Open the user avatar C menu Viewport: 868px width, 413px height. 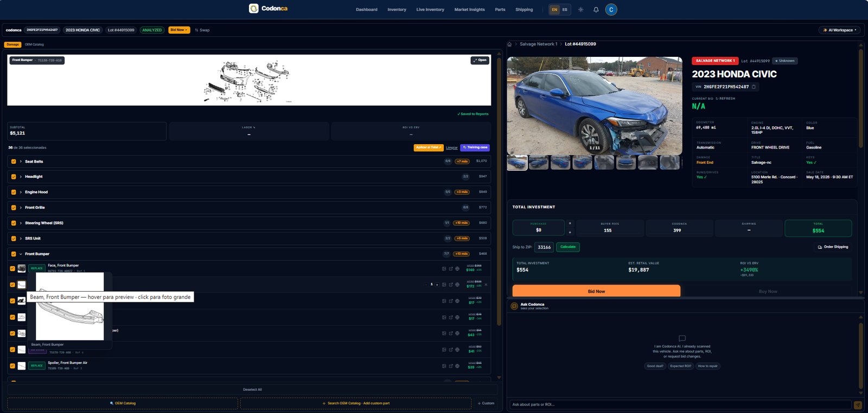611,10
